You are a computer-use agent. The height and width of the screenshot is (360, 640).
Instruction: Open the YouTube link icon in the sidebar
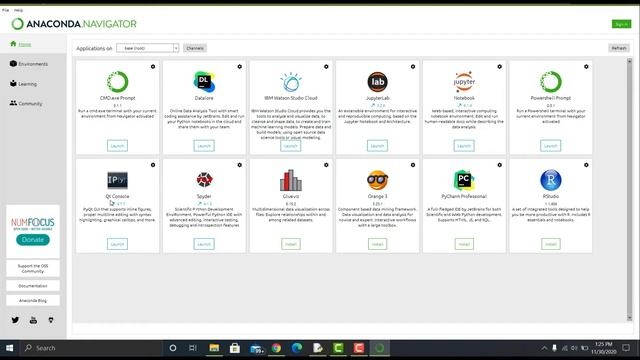click(33, 320)
